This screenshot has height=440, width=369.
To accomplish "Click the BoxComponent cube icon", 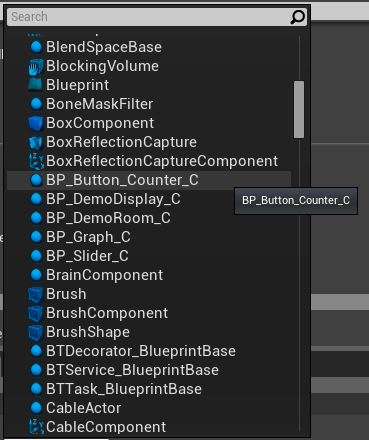I will [36, 123].
